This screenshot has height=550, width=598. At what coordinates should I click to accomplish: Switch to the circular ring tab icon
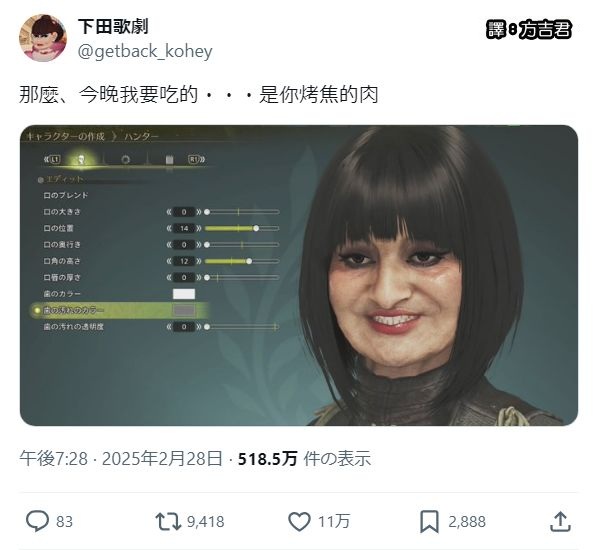125,159
